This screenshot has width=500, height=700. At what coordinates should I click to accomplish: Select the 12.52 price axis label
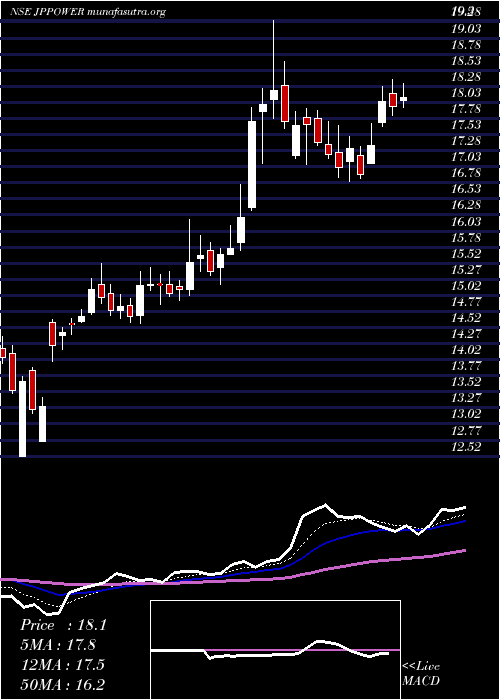(x=466, y=446)
